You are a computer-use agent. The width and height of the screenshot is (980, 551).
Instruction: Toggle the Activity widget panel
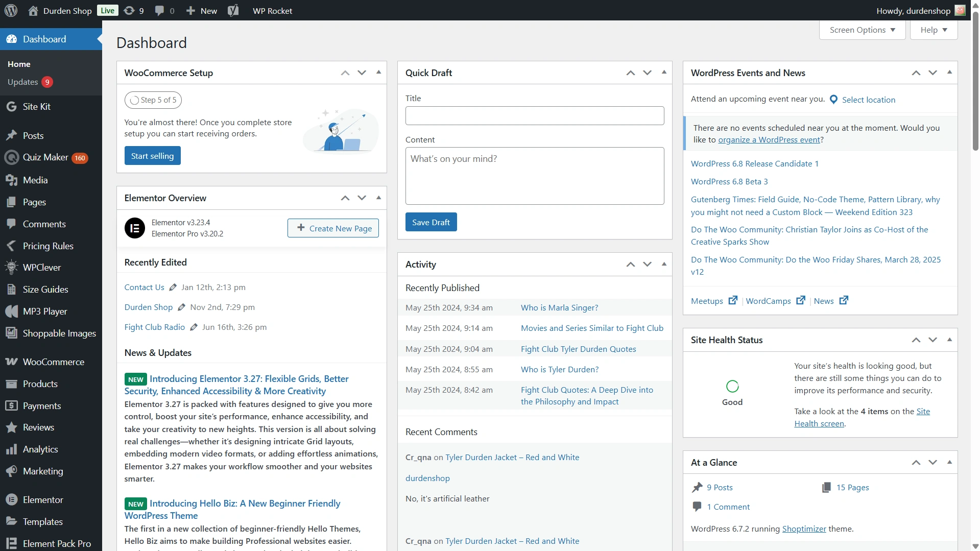click(x=664, y=264)
